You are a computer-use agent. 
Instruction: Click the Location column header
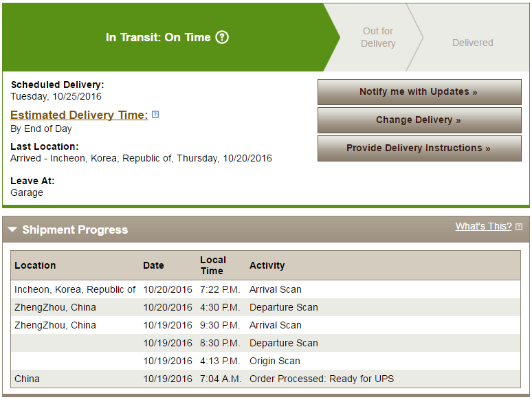[35, 265]
